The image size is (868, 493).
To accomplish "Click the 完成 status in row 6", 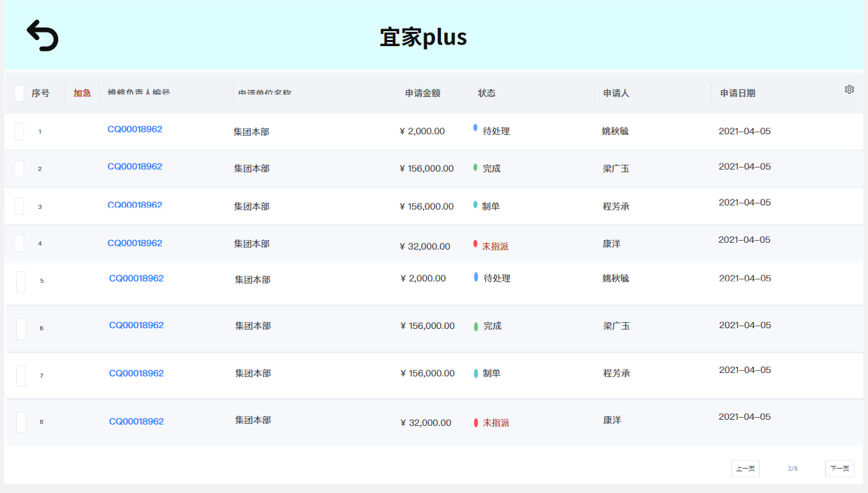I will click(493, 326).
